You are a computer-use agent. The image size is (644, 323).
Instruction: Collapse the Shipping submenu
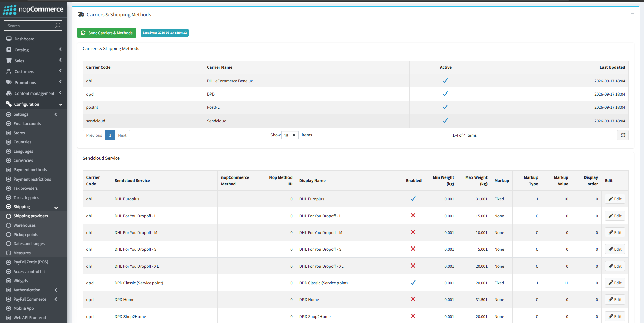point(56,207)
